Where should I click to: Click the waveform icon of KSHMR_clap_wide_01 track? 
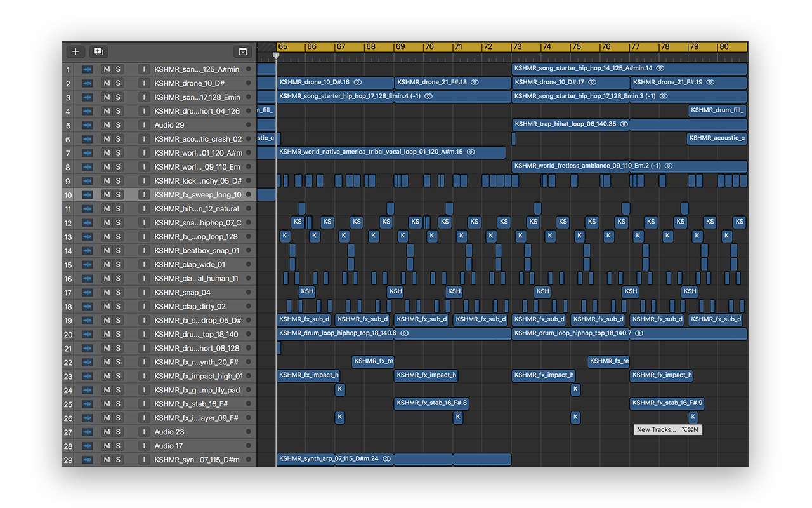pyautogui.click(x=87, y=265)
